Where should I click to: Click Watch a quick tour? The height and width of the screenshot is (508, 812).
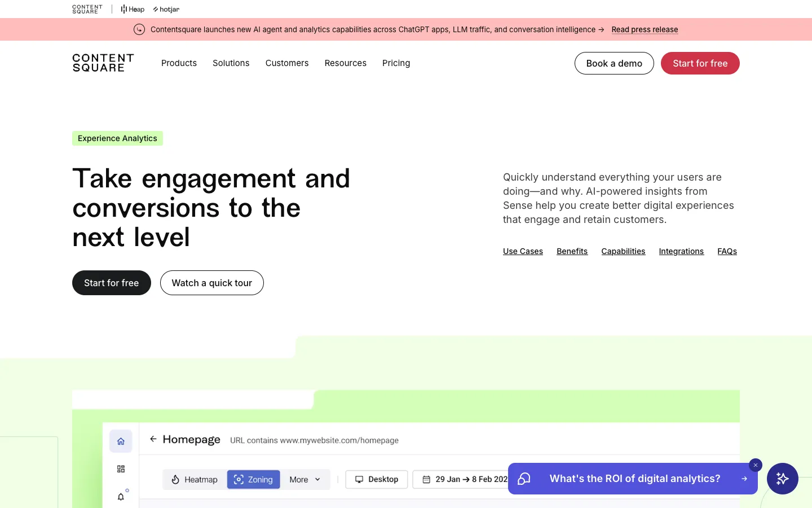point(212,283)
